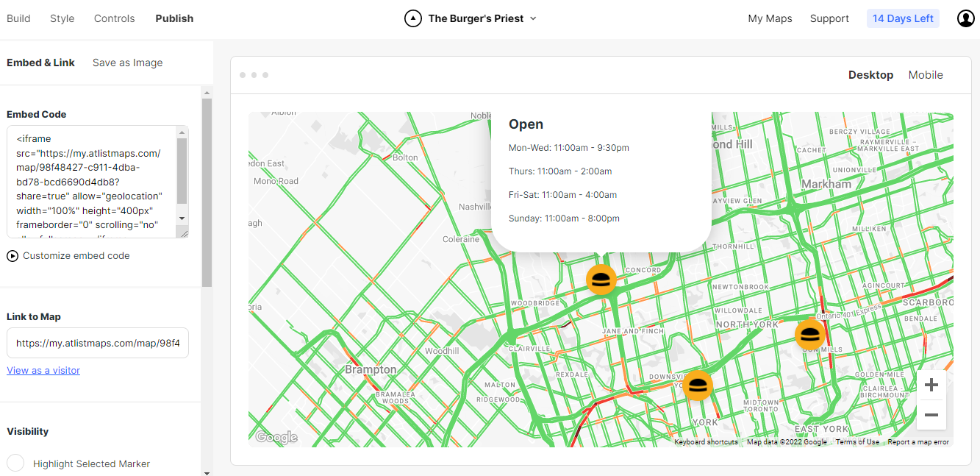Open the Controls tab
The image size is (980, 476).
pyautogui.click(x=114, y=18)
